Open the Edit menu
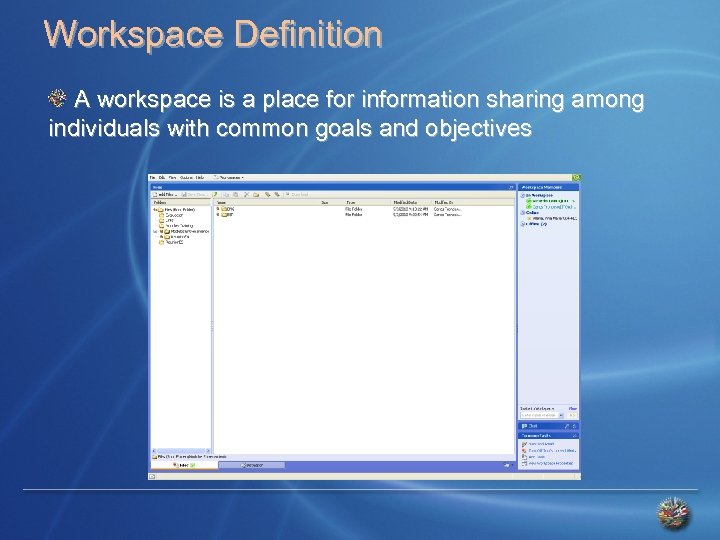The image size is (720, 540). click(x=162, y=178)
